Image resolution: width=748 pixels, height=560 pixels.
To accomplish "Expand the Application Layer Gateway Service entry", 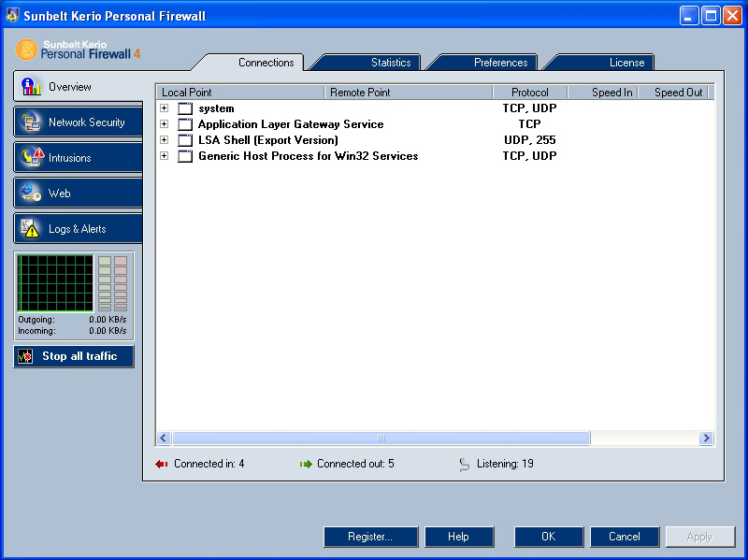I will click(x=165, y=124).
